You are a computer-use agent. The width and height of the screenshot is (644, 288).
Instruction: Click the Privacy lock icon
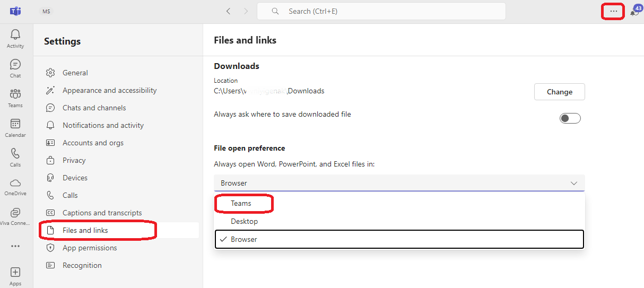[x=50, y=160]
